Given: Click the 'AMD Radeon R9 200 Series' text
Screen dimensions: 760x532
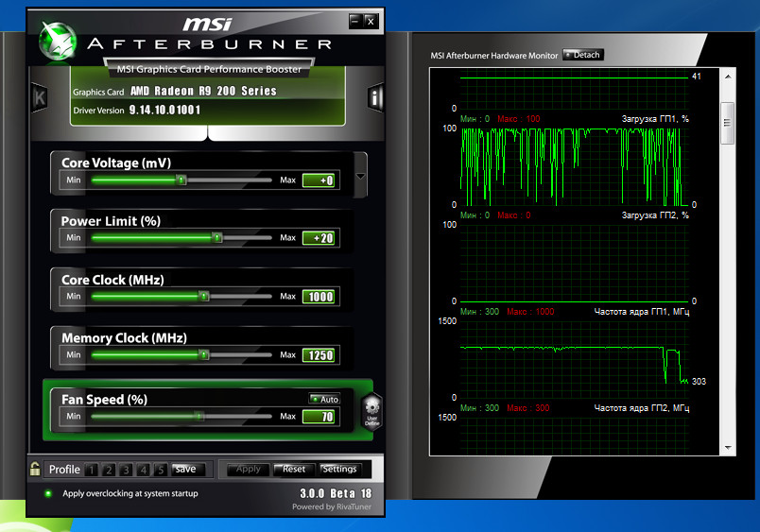Looking at the screenshot, I should coord(203,91).
